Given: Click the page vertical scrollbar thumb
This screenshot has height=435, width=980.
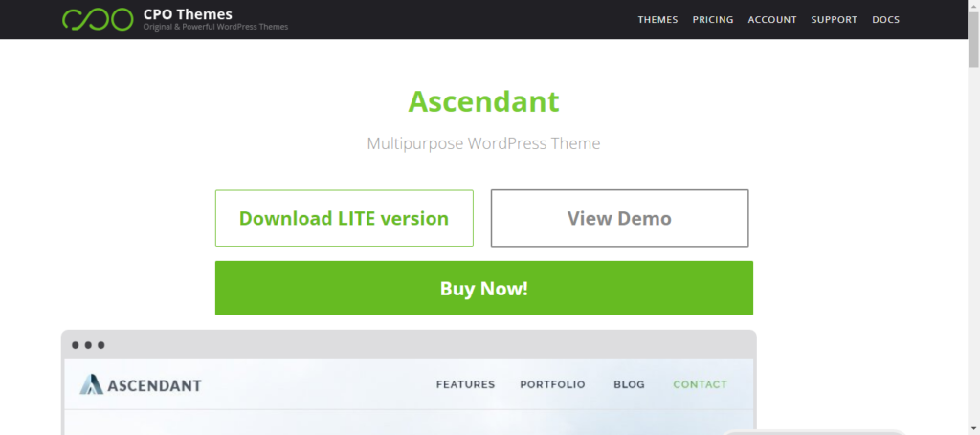Looking at the screenshot, I should [x=973, y=38].
